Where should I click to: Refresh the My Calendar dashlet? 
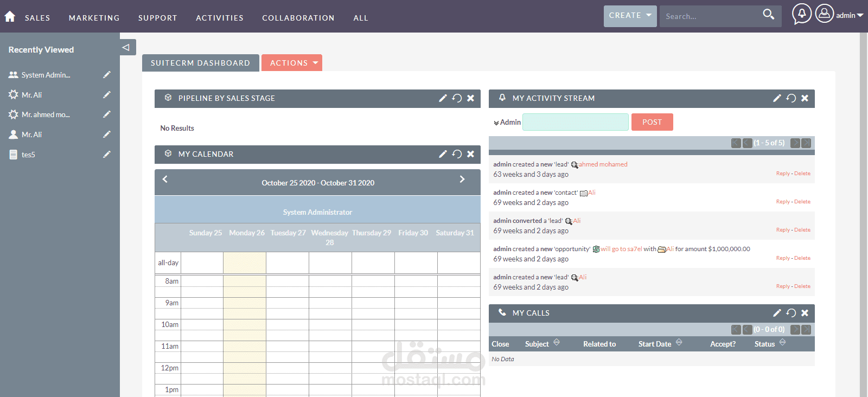click(457, 154)
